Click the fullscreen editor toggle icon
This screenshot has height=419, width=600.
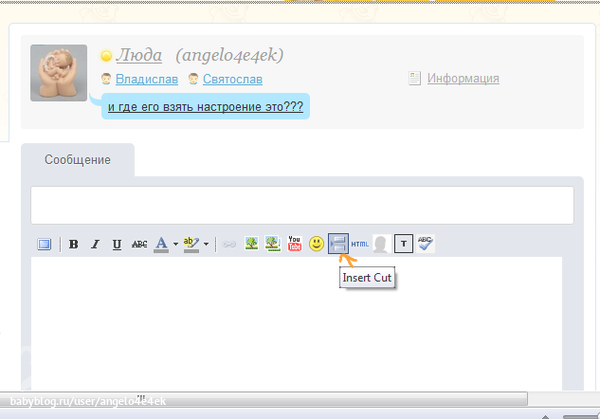pyautogui.click(x=44, y=243)
